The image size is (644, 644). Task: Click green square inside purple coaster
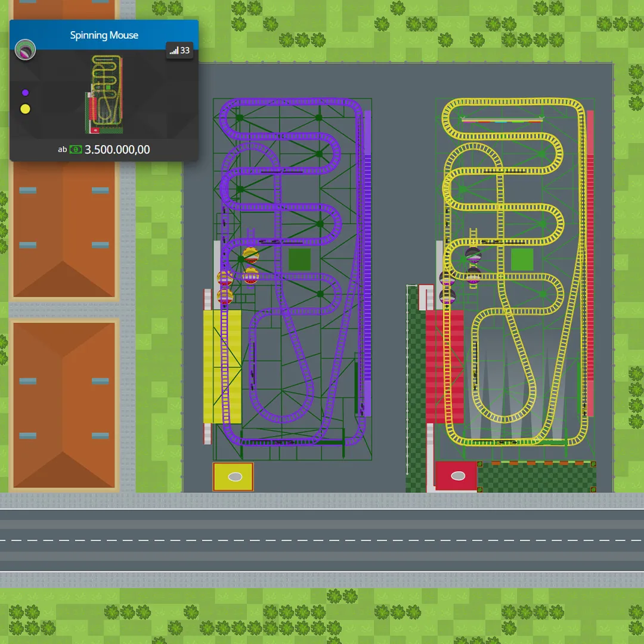pos(299,259)
